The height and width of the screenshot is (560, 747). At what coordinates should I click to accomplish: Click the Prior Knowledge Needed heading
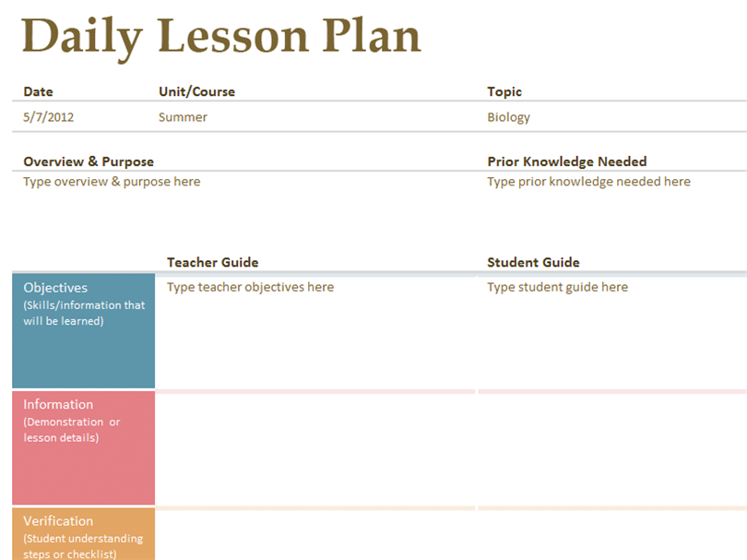(x=567, y=161)
